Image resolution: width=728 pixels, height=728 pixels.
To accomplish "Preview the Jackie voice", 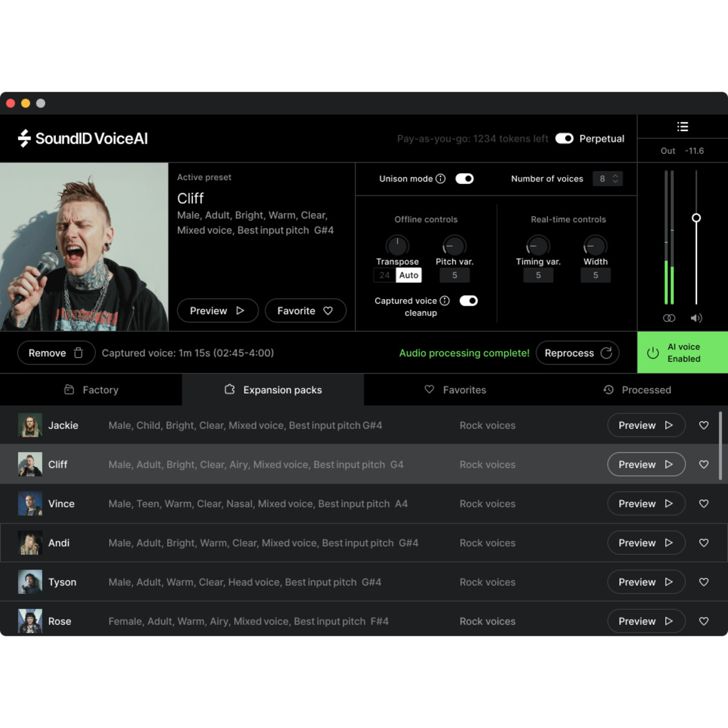I will coord(646,425).
